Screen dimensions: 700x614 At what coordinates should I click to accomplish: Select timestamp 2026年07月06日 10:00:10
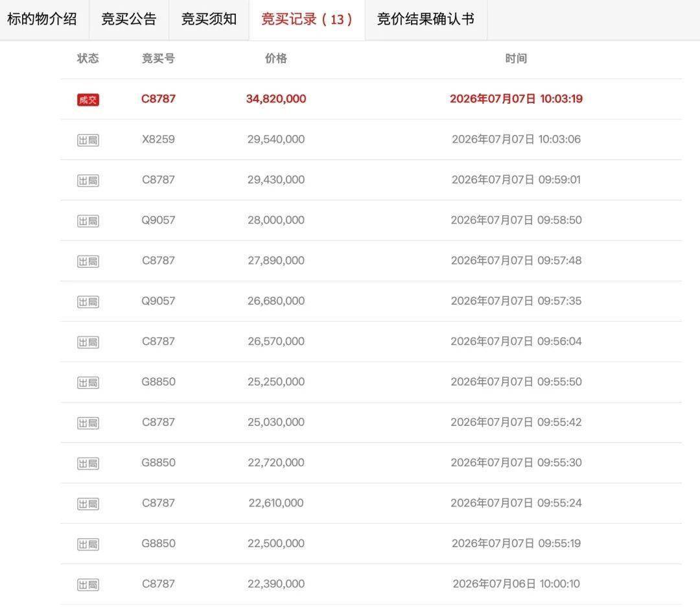click(516, 584)
